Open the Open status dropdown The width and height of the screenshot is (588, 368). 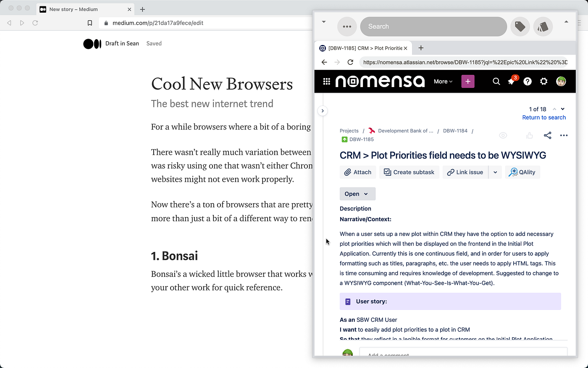[x=357, y=194]
